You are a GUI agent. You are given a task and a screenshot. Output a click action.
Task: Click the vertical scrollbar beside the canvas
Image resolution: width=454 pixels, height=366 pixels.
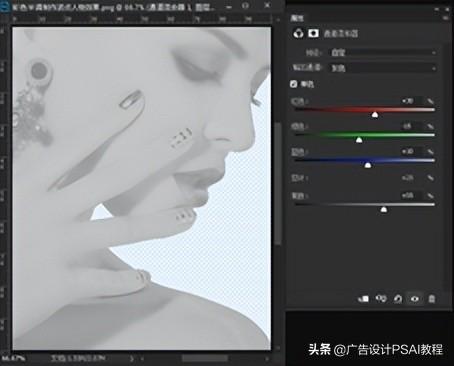[277, 183]
